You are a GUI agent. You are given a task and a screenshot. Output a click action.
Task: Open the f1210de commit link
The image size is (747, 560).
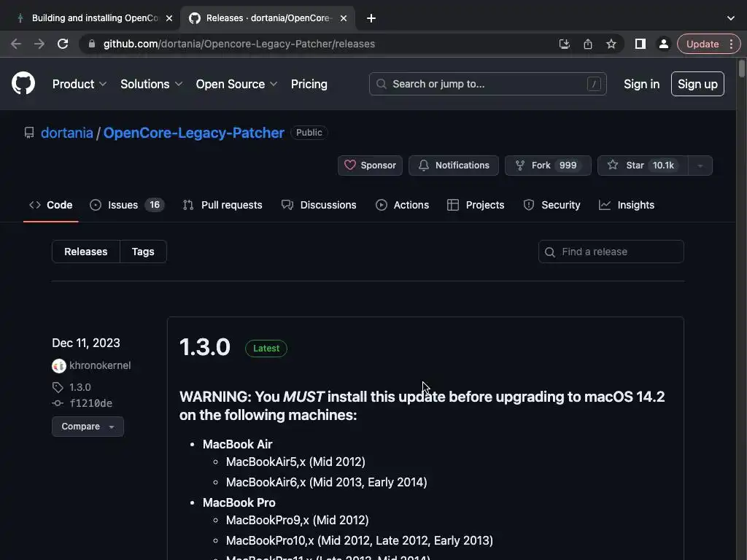pos(91,403)
